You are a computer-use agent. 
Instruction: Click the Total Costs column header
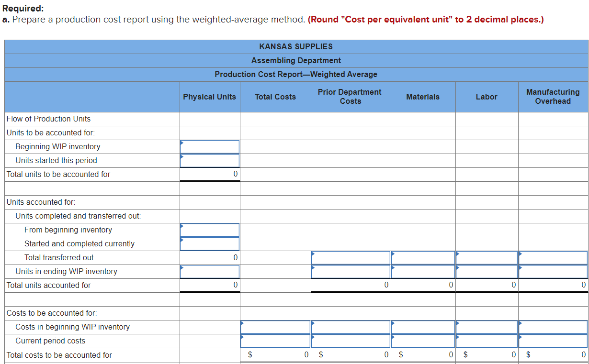[x=275, y=97]
